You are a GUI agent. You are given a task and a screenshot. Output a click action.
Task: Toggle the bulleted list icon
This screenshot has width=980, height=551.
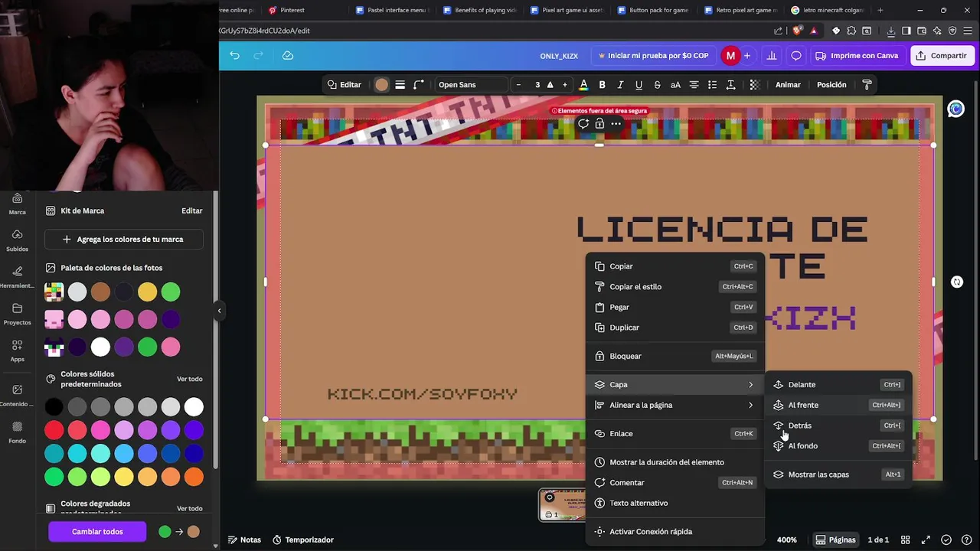pyautogui.click(x=712, y=85)
